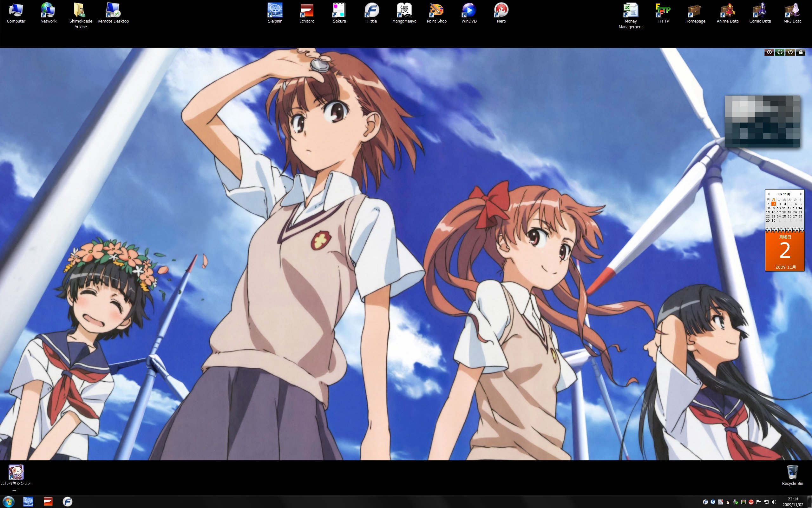Select highlighted day 2 in mini calendar
The image size is (812, 508).
774,204
